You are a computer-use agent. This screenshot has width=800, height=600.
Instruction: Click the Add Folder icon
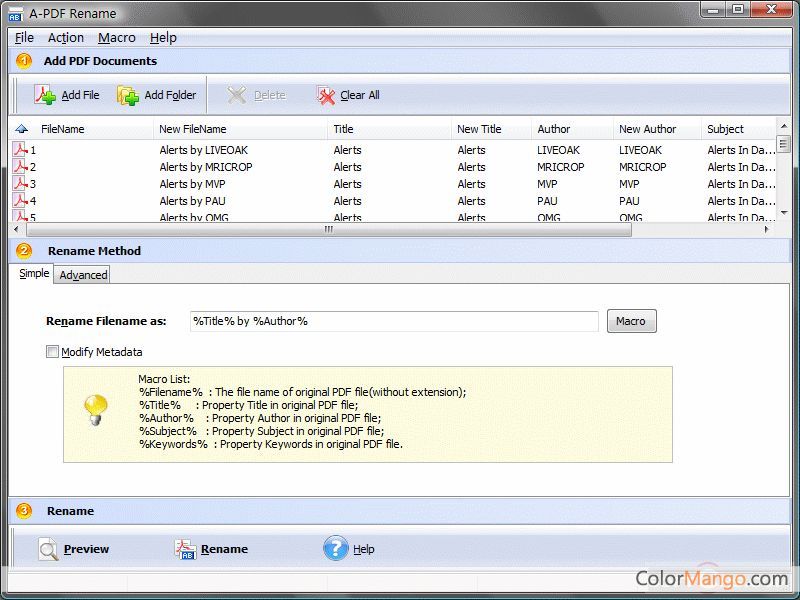(128, 95)
